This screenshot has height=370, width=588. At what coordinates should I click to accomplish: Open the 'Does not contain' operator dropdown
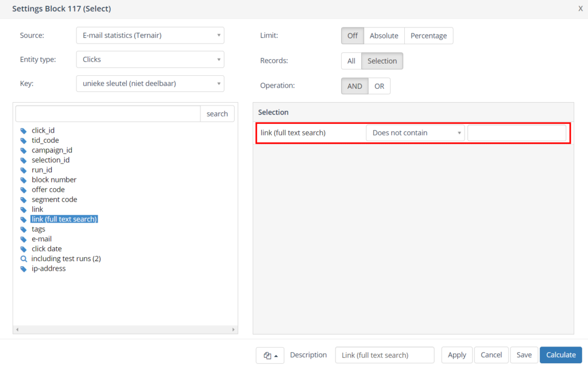click(415, 133)
